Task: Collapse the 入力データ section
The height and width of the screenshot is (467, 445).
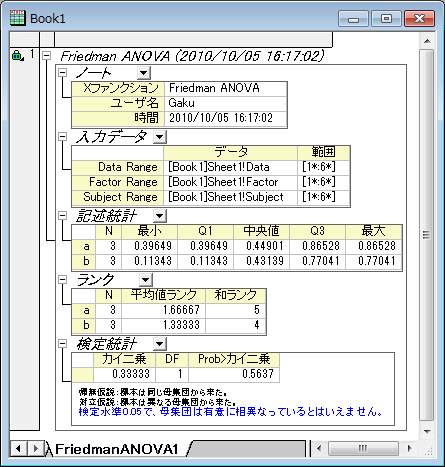Action: 62,136
